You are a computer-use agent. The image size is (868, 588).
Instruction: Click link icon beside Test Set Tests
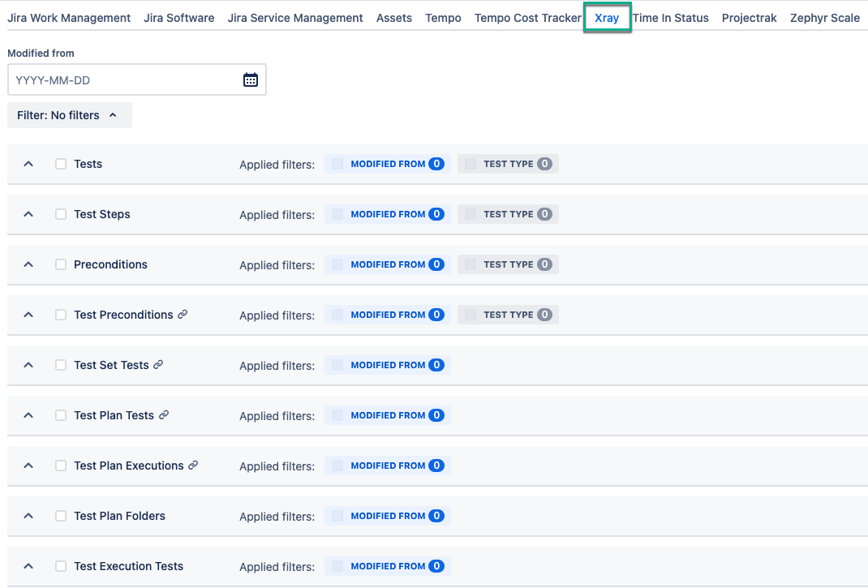[x=158, y=365]
